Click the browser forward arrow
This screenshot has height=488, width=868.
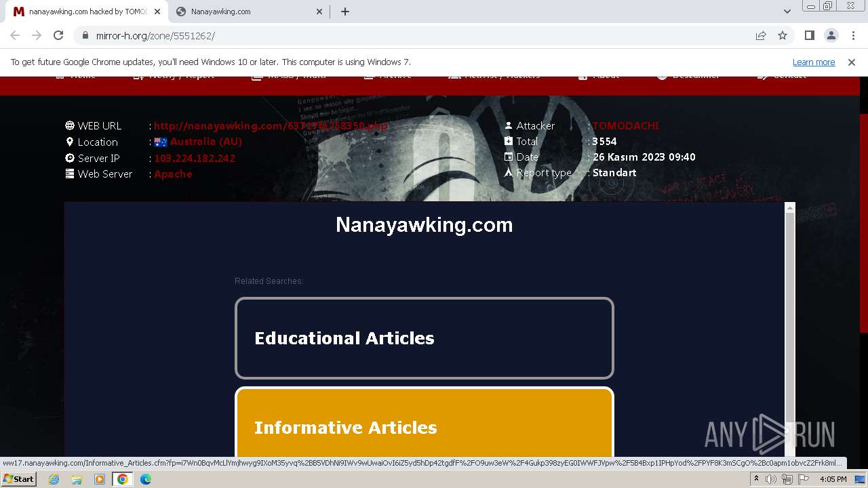(x=37, y=35)
